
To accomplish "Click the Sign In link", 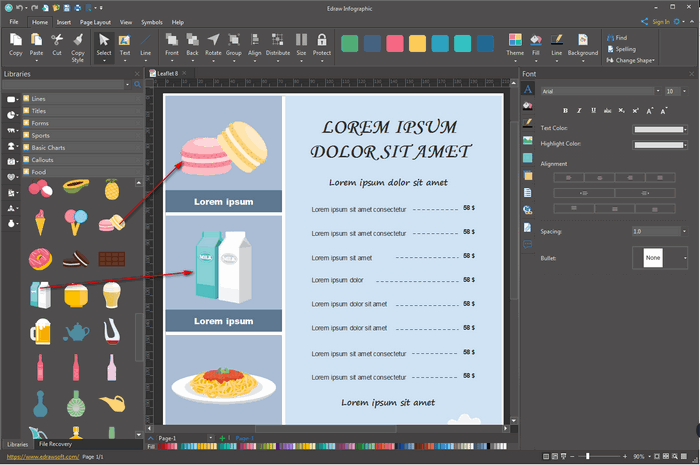I will 660,21.
